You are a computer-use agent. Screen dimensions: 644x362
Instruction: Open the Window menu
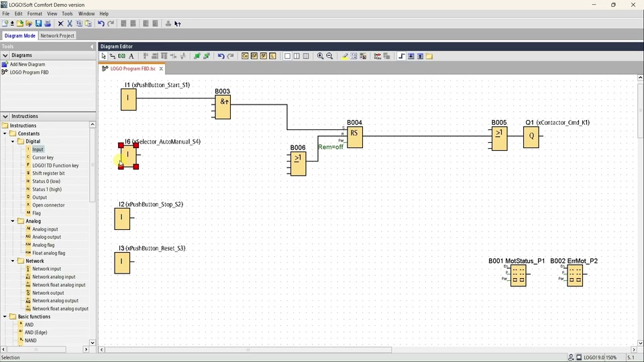(x=87, y=13)
